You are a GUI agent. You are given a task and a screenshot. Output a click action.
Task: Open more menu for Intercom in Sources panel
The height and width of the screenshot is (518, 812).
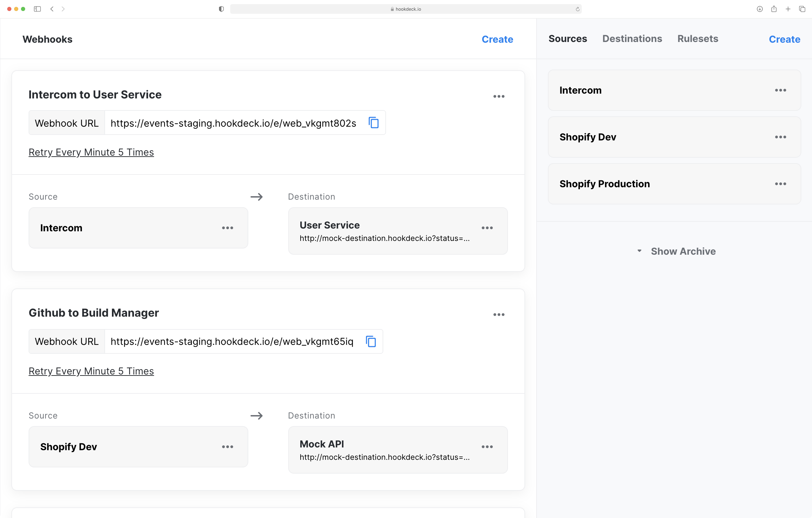(x=781, y=90)
